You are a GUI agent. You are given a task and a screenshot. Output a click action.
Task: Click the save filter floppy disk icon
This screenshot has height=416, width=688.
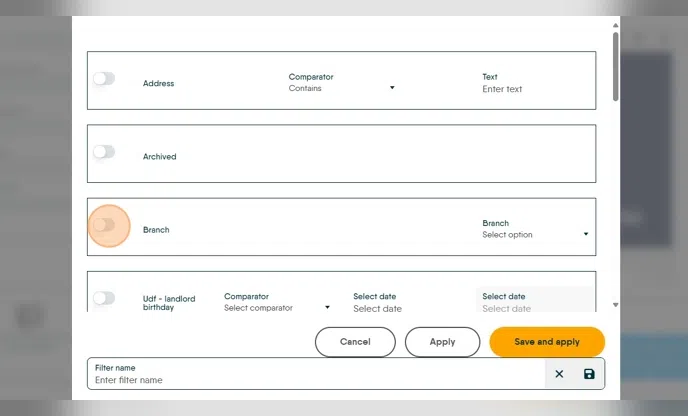tap(589, 374)
